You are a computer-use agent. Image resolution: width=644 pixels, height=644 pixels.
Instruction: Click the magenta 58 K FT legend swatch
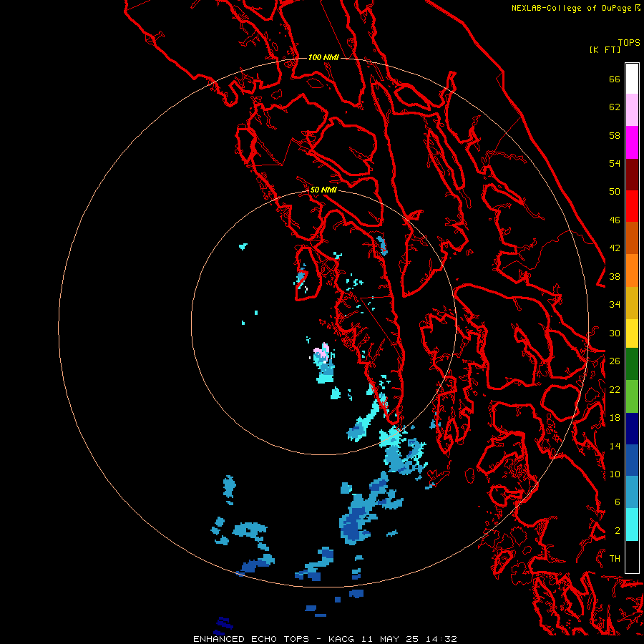coord(632,142)
